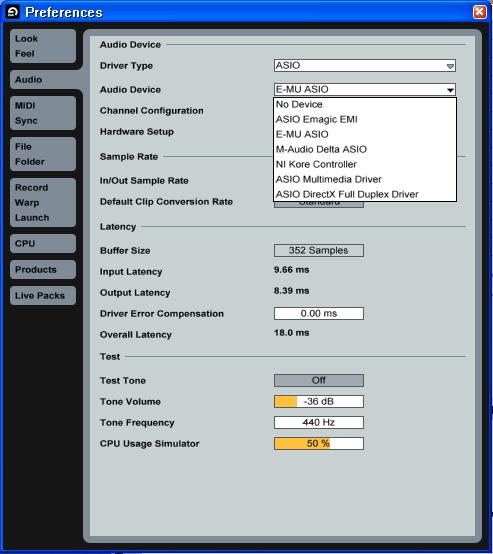Viewport: 493px width, 554px height.
Task: Click the 352 Samples buffer size button
Action: [x=319, y=251]
